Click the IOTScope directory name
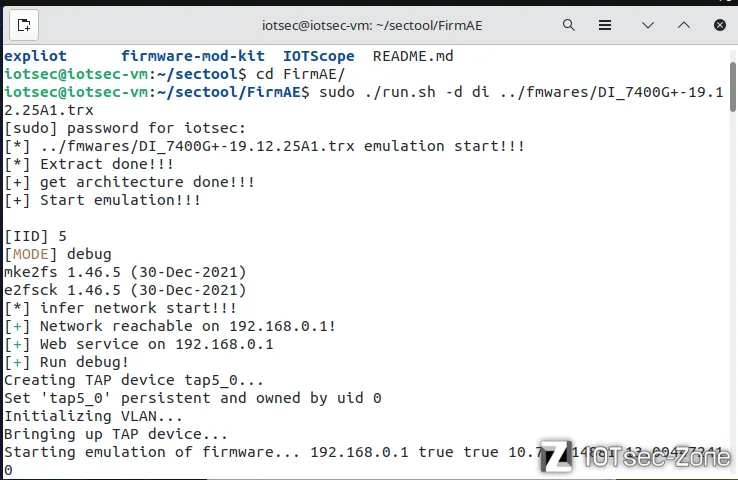The width and height of the screenshot is (738, 480). pos(319,56)
